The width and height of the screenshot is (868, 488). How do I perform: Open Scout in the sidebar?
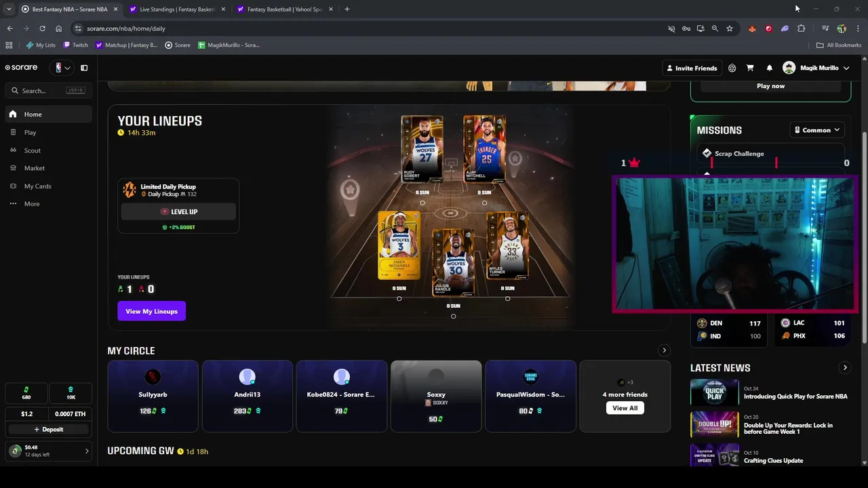click(47, 150)
